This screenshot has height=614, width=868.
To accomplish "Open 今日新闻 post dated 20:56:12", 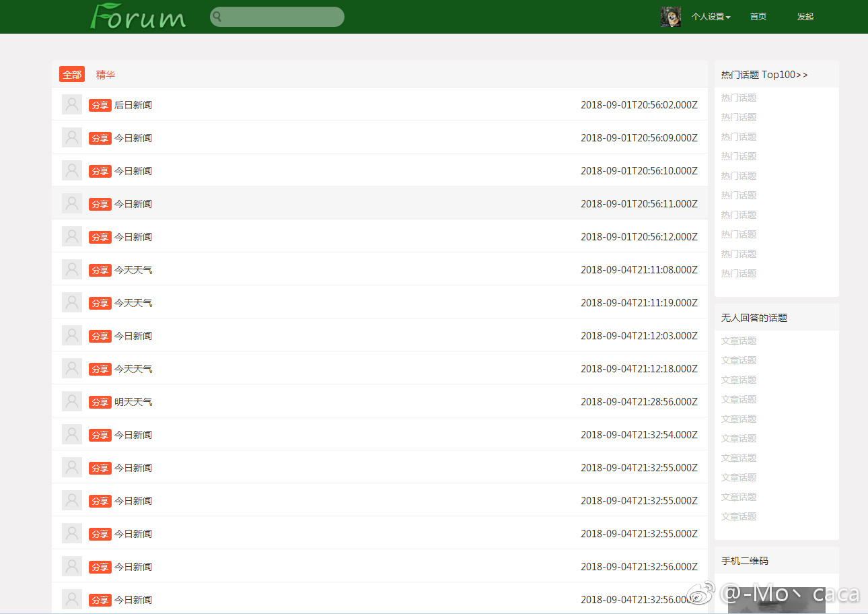I will [x=133, y=237].
